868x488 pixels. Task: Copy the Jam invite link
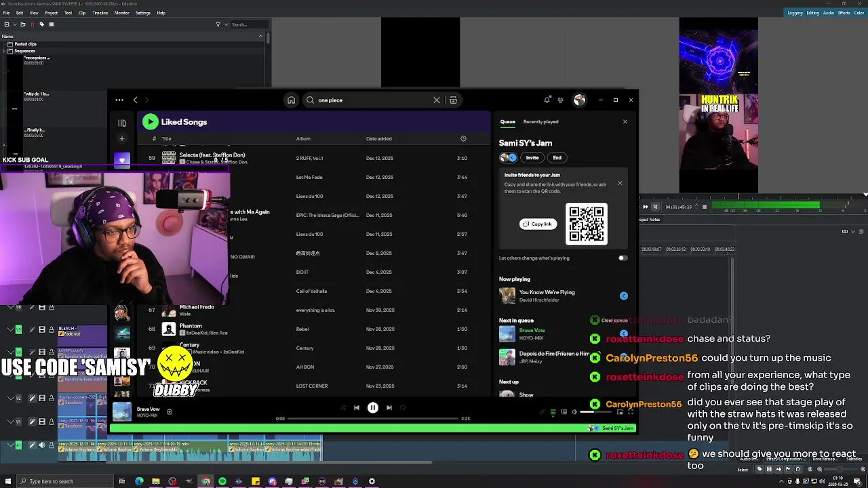coord(538,224)
